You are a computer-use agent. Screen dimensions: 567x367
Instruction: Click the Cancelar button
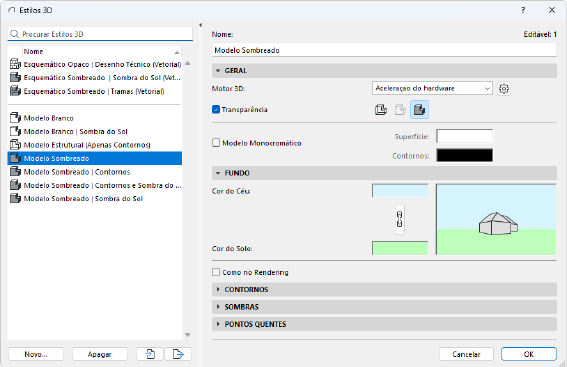(466, 354)
